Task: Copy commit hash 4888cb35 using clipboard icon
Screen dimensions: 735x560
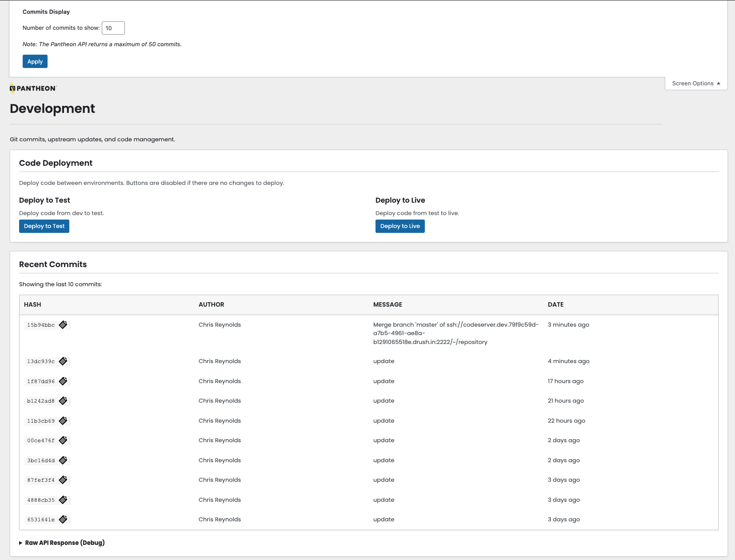Action: (x=63, y=500)
